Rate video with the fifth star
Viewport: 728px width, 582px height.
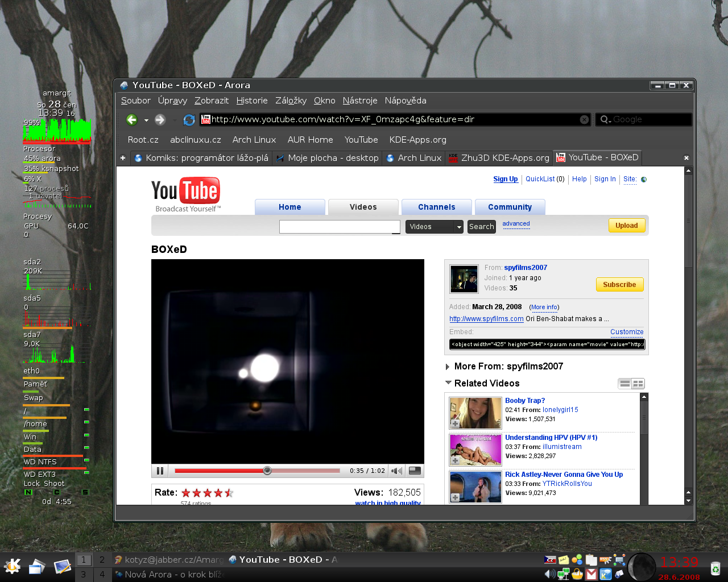pyautogui.click(x=229, y=493)
